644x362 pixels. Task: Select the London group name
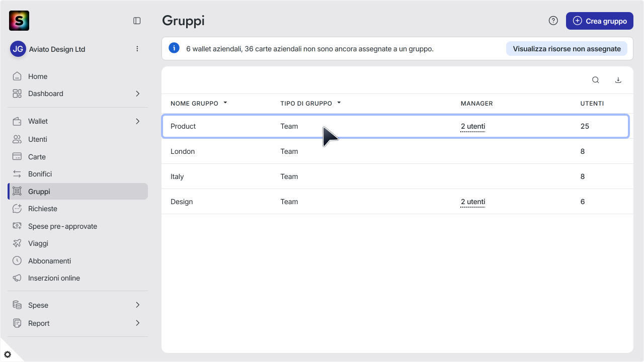tap(183, 151)
